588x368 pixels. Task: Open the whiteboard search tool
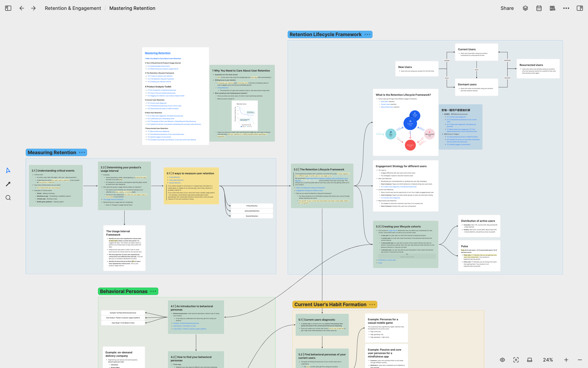pos(8,198)
